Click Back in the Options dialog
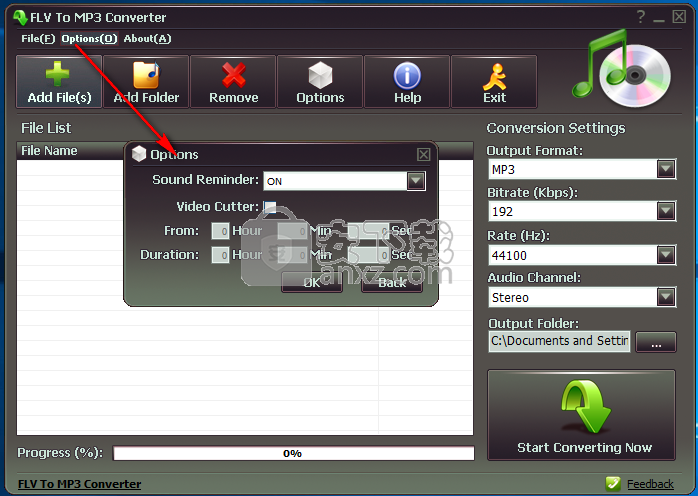Screen dimensions: 698x496 (392, 283)
